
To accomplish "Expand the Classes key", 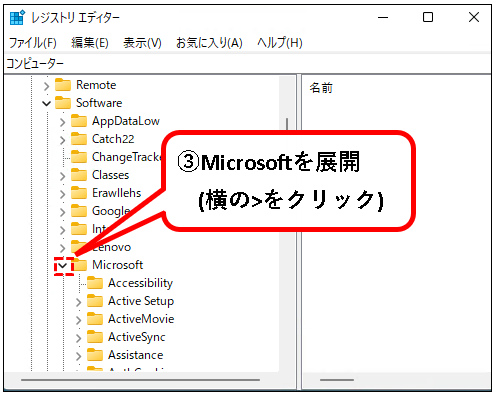I will [62, 176].
